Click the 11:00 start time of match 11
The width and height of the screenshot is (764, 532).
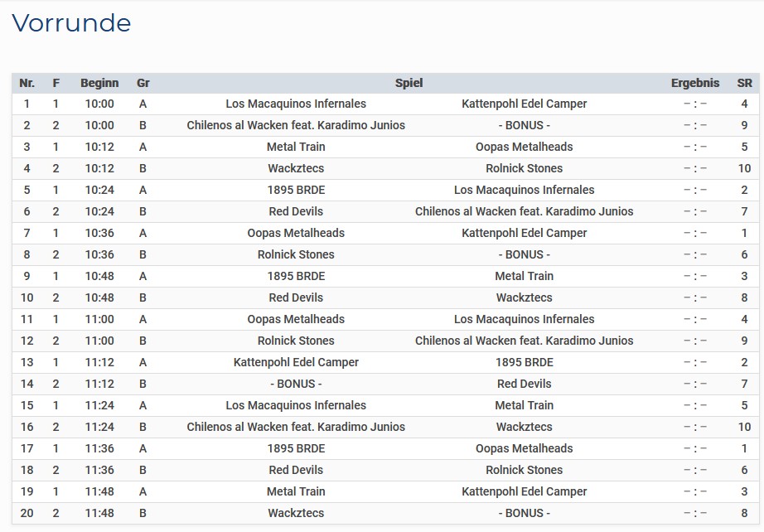99,319
